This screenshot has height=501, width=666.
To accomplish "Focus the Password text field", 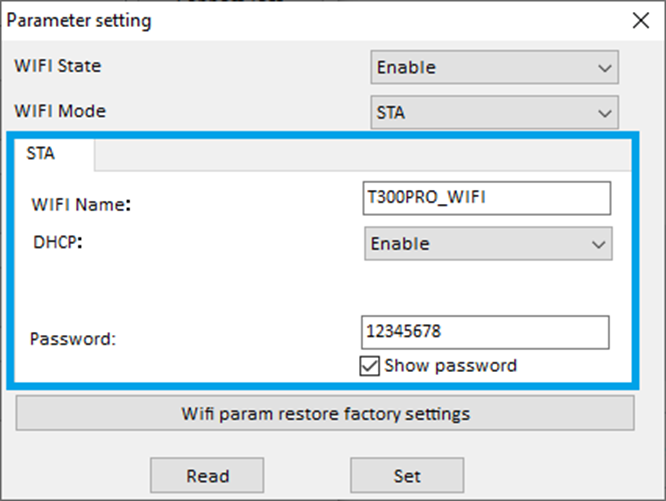I will (484, 331).
